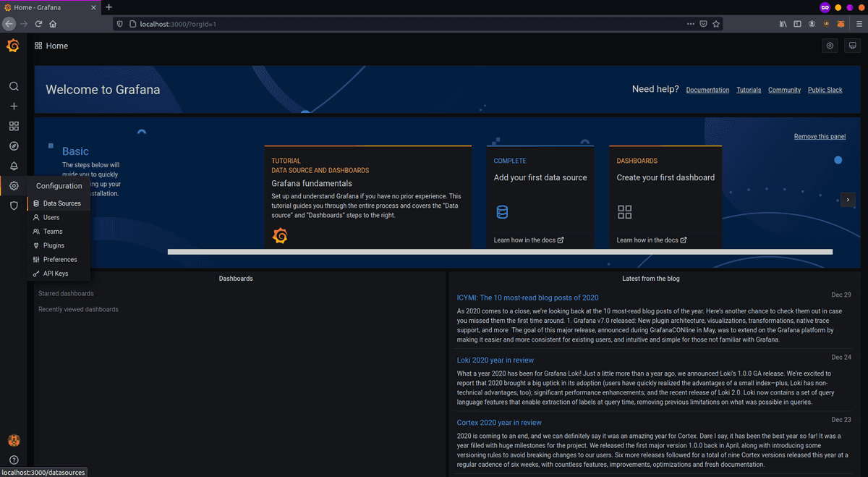
Task: Open the Firefox hamburger menu
Action: click(x=859, y=23)
